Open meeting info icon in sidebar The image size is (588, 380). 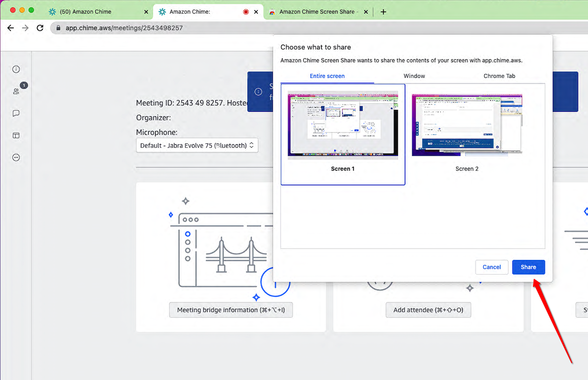tap(16, 69)
